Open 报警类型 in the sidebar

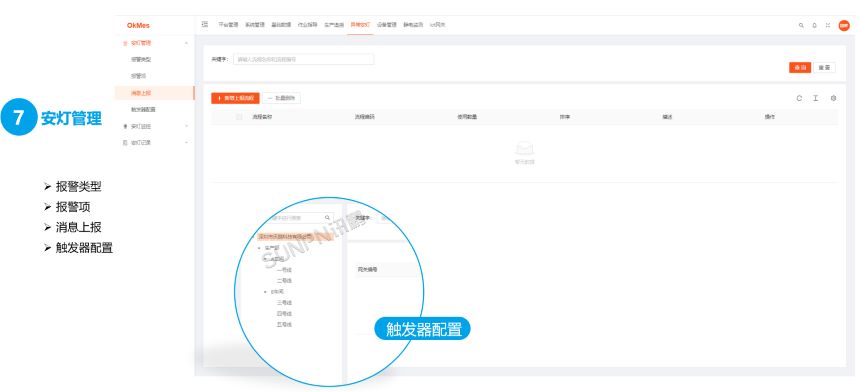tap(141, 59)
